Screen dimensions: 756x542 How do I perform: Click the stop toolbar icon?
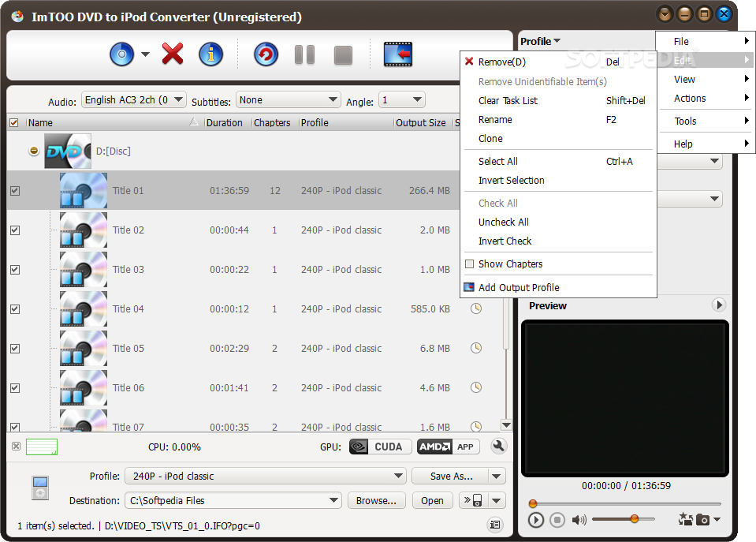tap(343, 55)
